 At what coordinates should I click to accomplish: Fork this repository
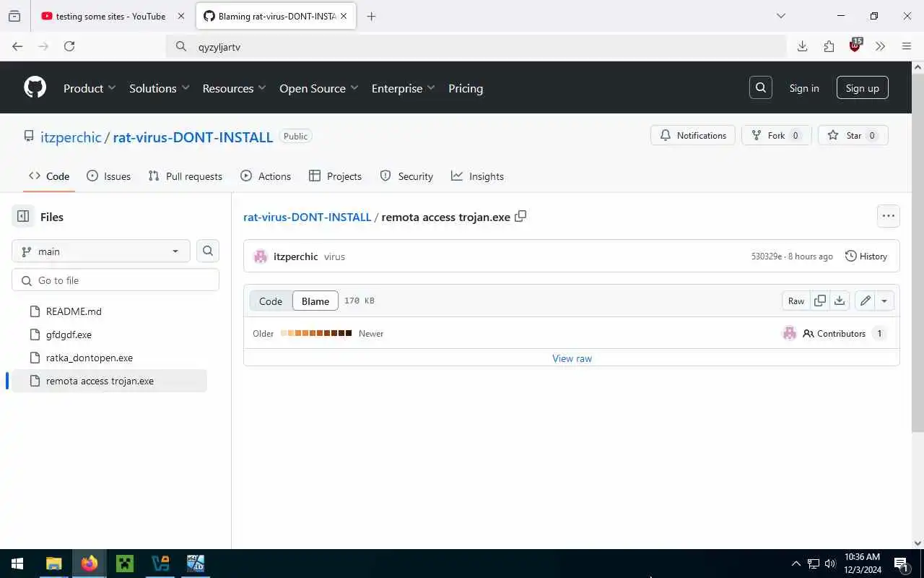tap(776, 135)
